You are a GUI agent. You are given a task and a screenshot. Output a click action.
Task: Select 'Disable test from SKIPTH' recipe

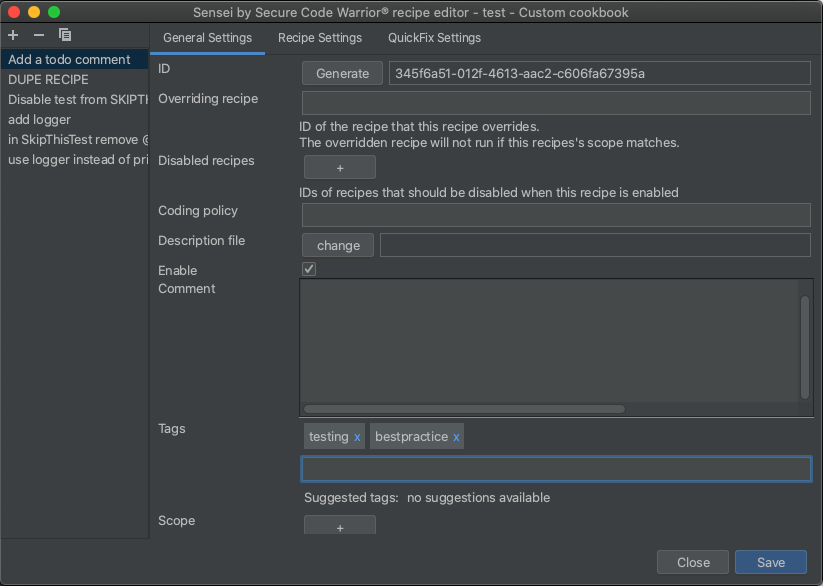point(75,99)
